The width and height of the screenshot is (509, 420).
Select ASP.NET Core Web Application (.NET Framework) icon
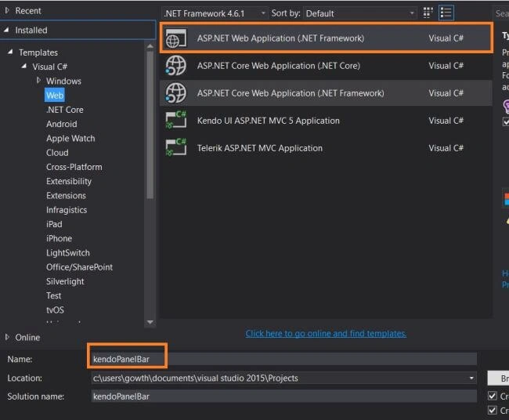176,93
